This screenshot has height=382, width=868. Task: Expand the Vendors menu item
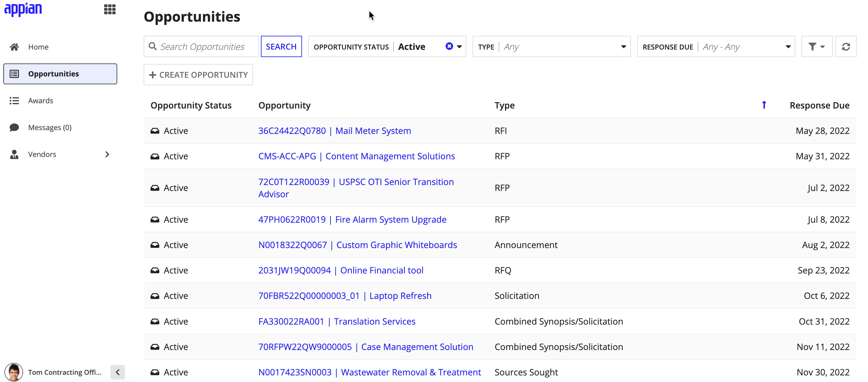(x=109, y=154)
